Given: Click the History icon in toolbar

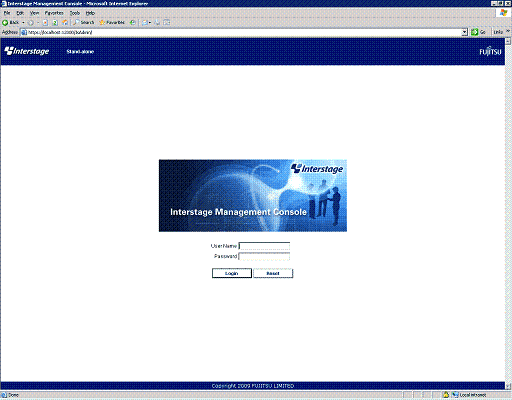Looking at the screenshot, I should click(132, 23).
